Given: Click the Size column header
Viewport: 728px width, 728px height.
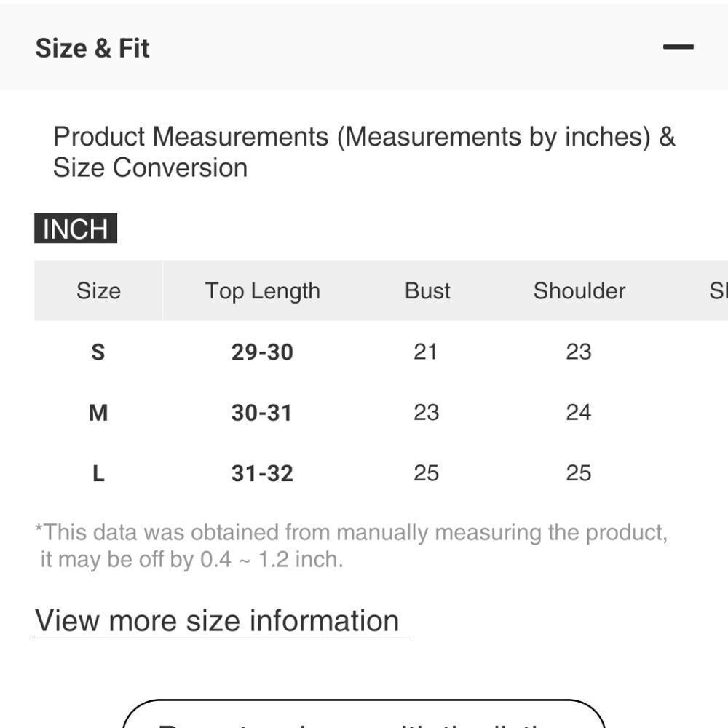Looking at the screenshot, I should click(98, 290).
